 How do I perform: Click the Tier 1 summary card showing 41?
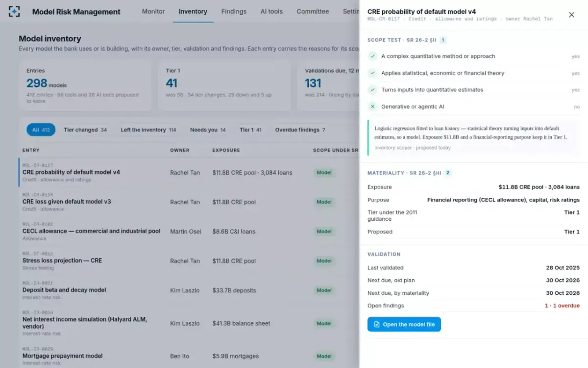(224, 85)
